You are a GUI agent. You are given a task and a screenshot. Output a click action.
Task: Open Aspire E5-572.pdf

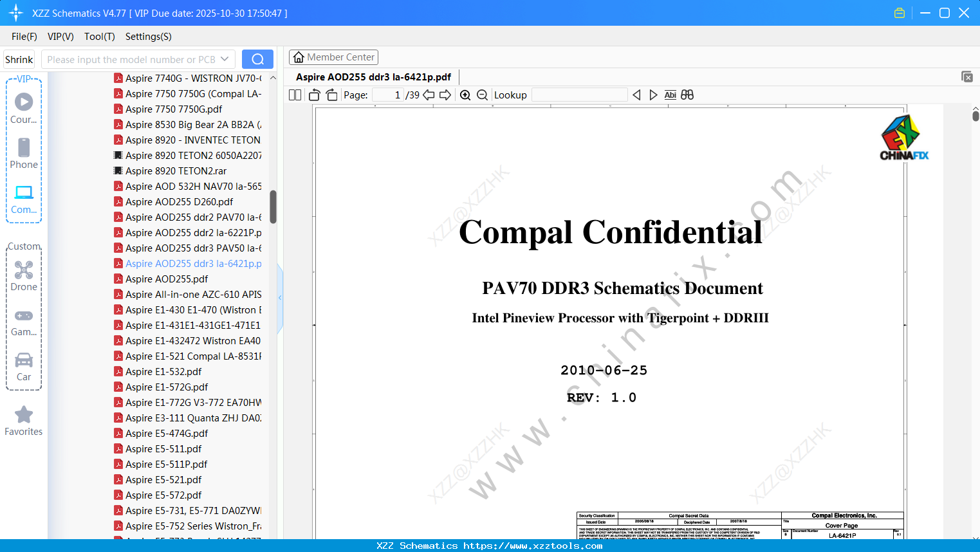click(x=158, y=495)
